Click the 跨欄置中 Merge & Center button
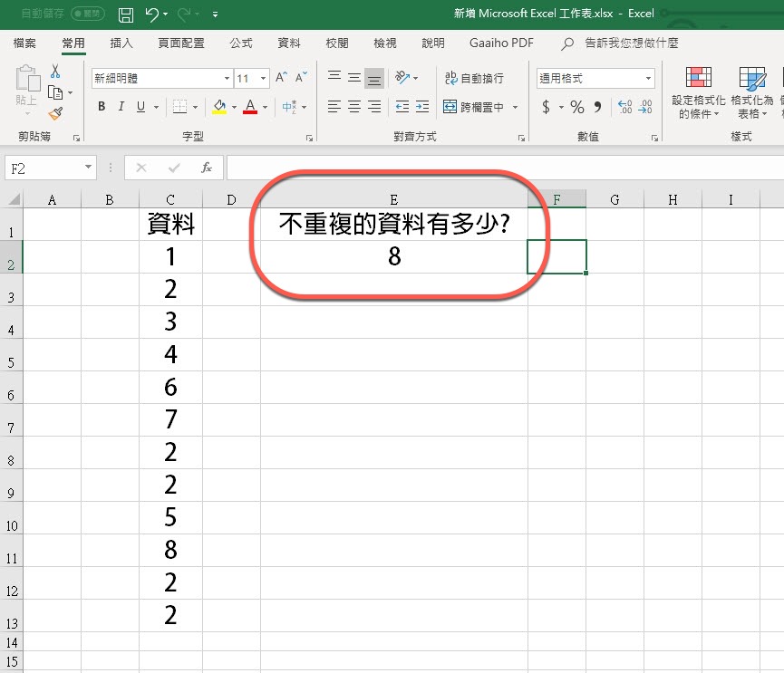This screenshot has width=784, height=673. pyautogui.click(x=473, y=107)
